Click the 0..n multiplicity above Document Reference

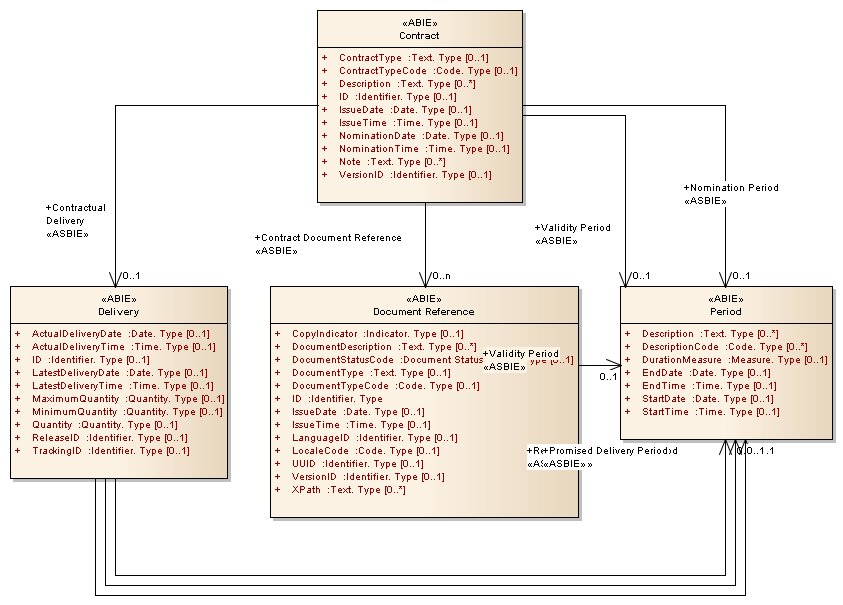pos(443,276)
